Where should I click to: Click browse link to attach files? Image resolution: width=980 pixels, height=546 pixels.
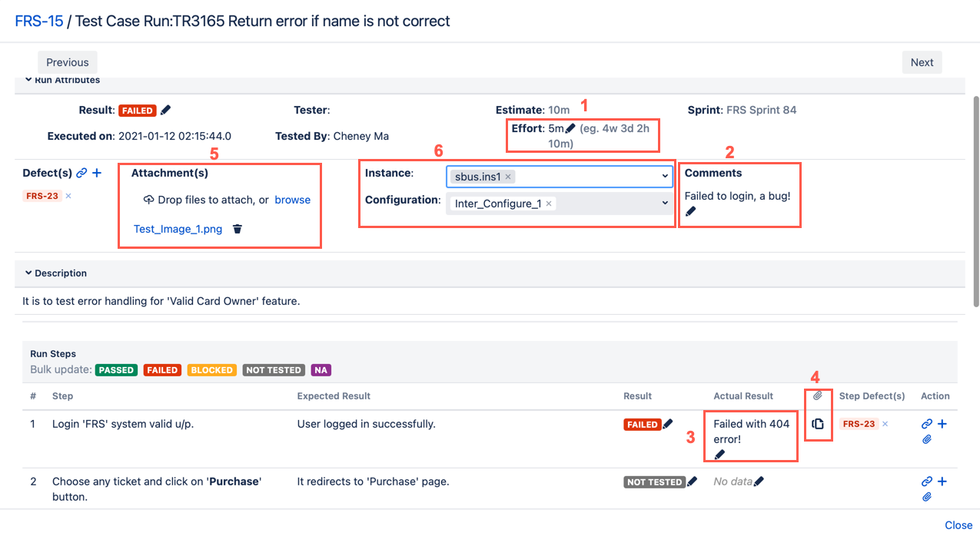(x=293, y=200)
